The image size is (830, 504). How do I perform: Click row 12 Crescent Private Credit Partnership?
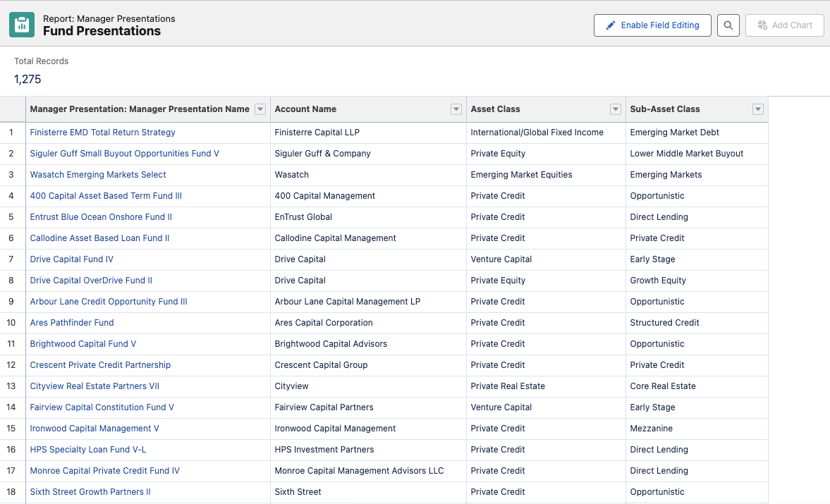(100, 365)
